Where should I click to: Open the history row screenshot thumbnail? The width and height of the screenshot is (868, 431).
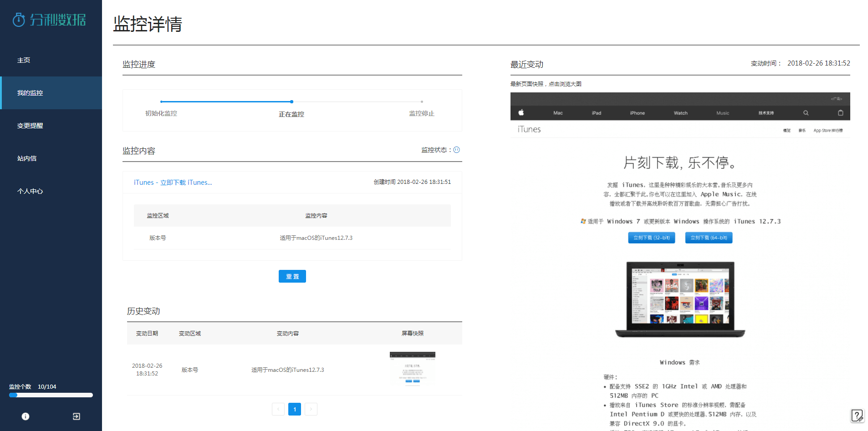413,369
